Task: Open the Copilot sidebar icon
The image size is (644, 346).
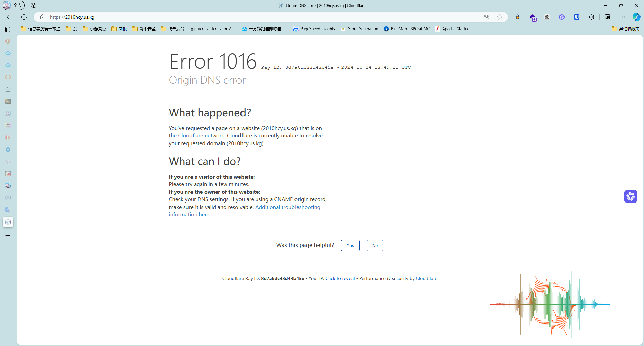Action: (x=636, y=17)
